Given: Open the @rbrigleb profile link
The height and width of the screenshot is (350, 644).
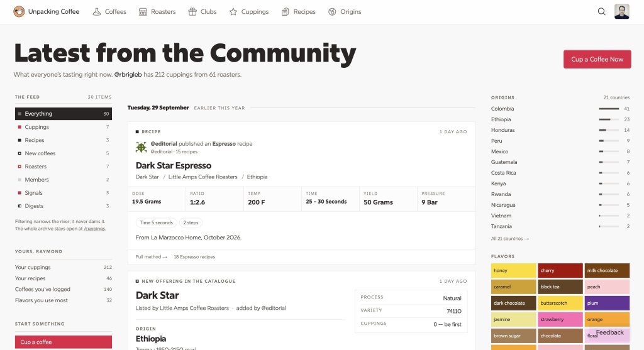Looking at the screenshot, I should [x=128, y=75].
